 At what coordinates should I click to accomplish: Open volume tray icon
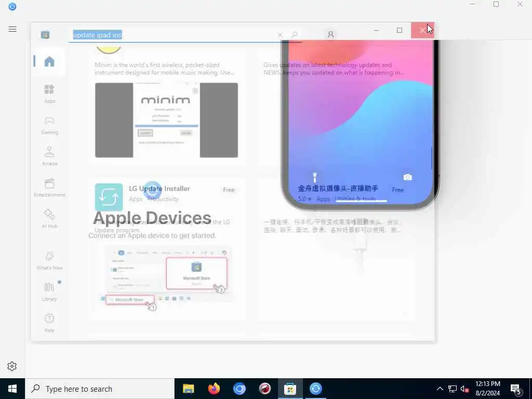(464, 389)
